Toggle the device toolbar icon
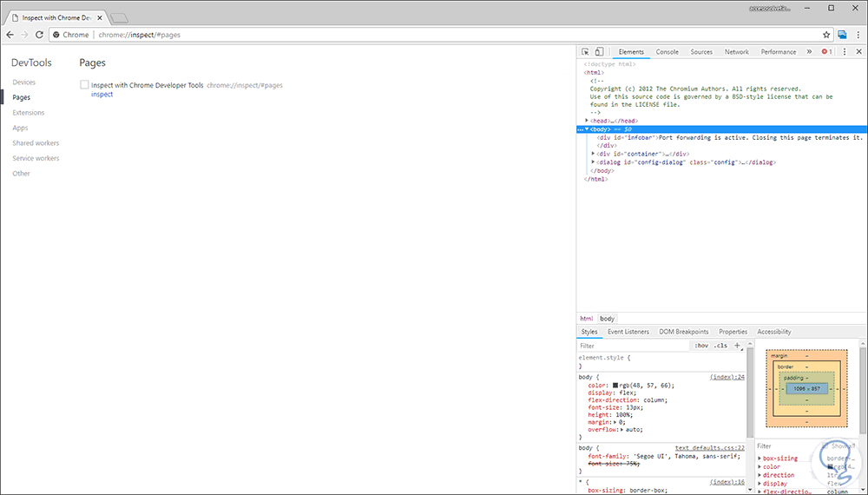Image resolution: width=868 pixels, height=495 pixels. [599, 52]
